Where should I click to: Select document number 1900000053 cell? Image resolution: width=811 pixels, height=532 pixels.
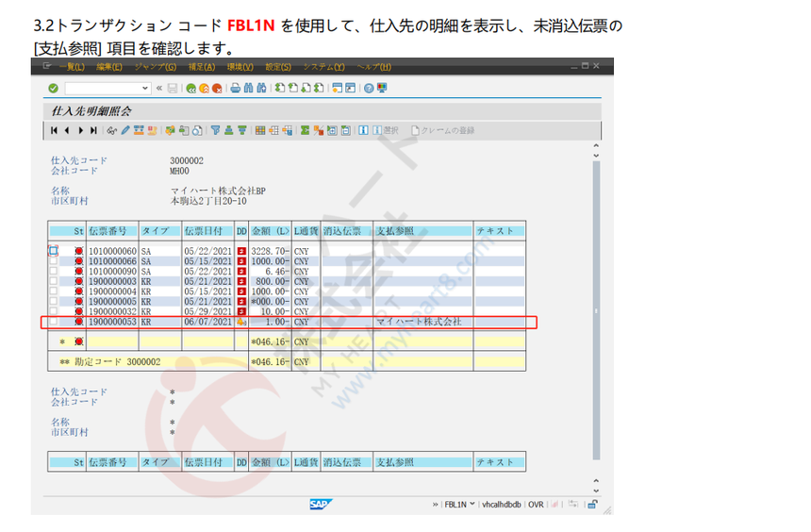112,322
